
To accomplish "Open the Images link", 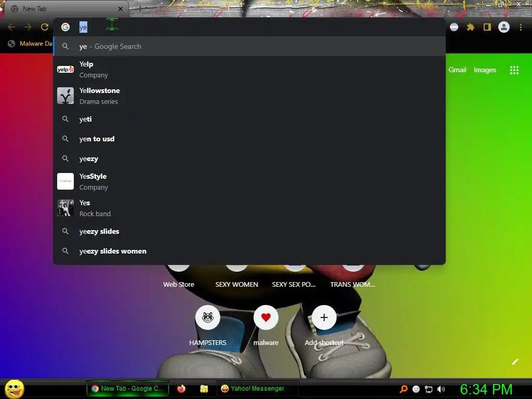I will (x=485, y=70).
